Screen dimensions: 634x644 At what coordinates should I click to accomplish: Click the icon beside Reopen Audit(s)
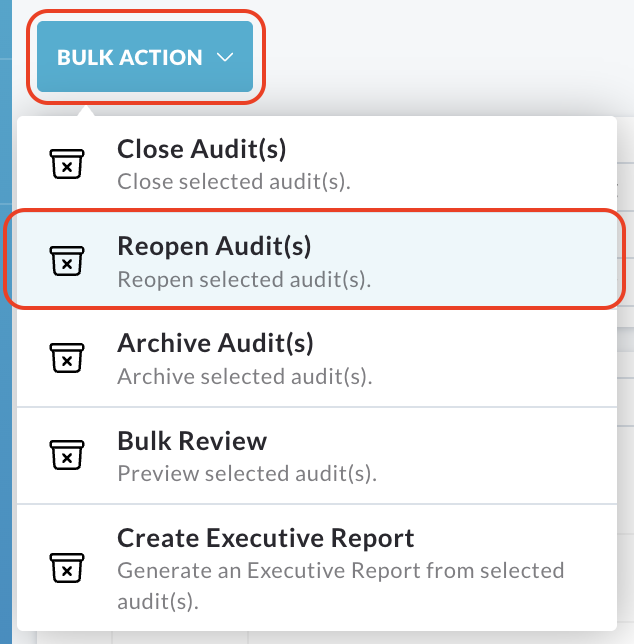point(67,261)
